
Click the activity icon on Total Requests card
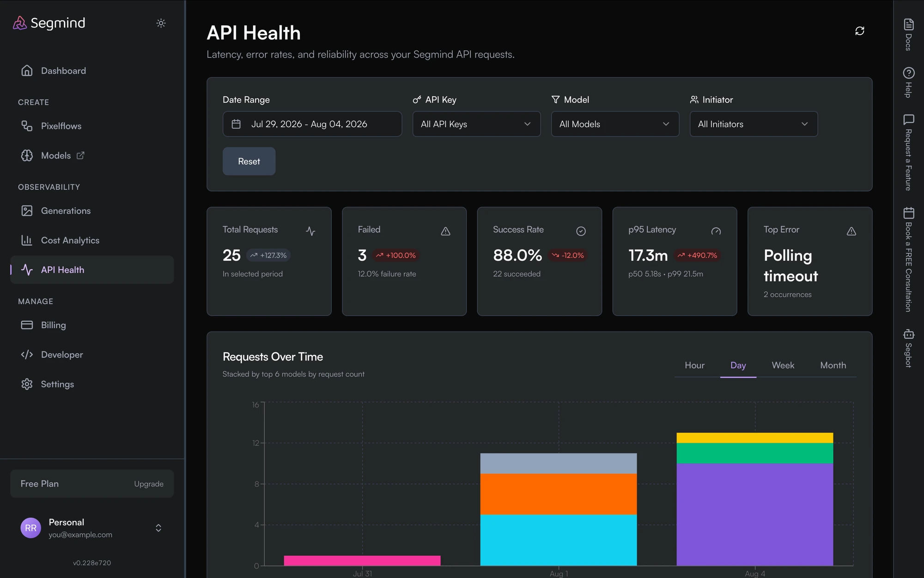point(310,231)
